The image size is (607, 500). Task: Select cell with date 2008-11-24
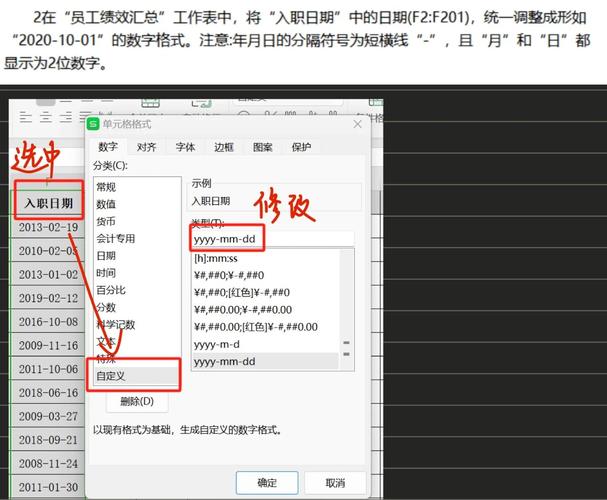(48, 464)
